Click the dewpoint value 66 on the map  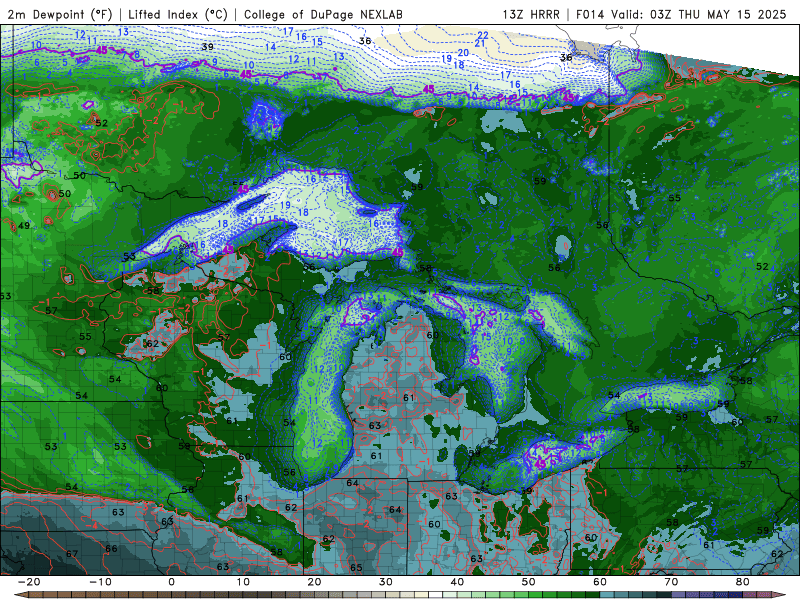[111, 548]
